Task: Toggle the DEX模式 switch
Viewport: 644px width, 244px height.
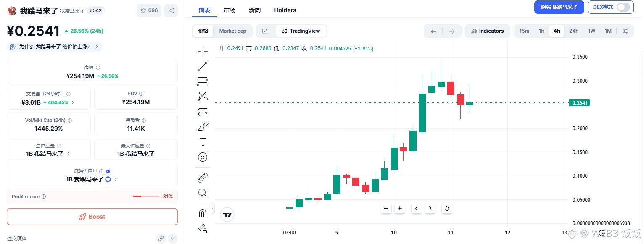Action: pyautogui.click(x=623, y=7)
